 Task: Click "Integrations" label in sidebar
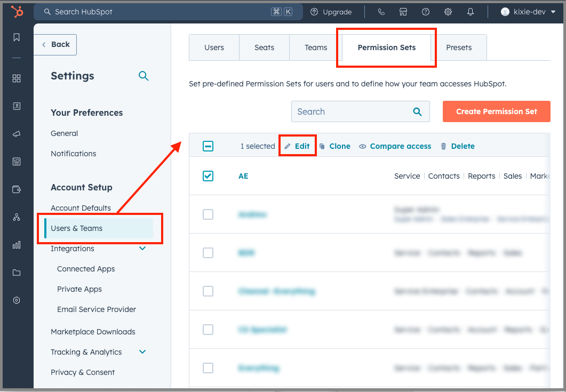[72, 249]
